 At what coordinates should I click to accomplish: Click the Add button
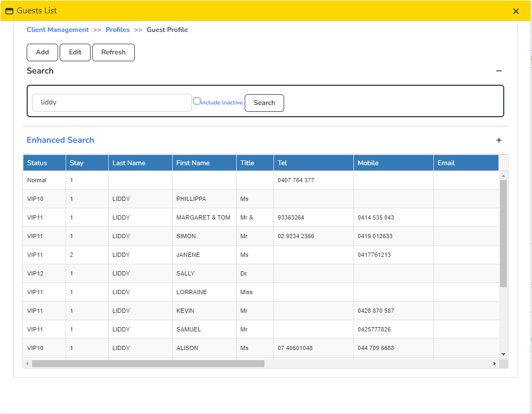[43, 52]
